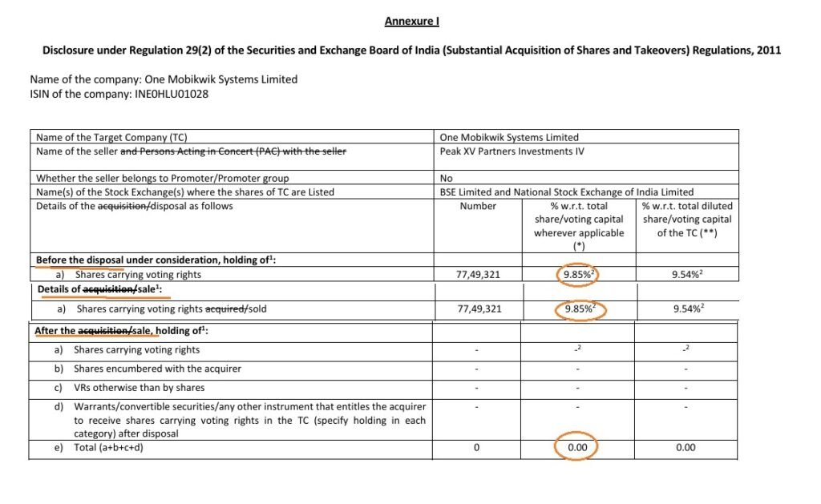Screen dimensions: 821x504
Task: Click 9.85% in the shares sold row
Action: coord(580,308)
